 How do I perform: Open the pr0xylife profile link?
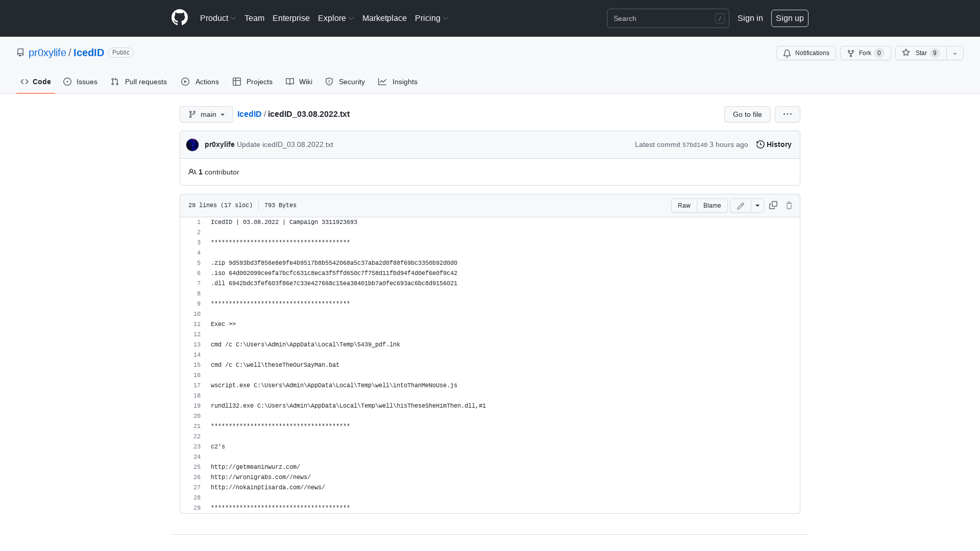point(47,53)
